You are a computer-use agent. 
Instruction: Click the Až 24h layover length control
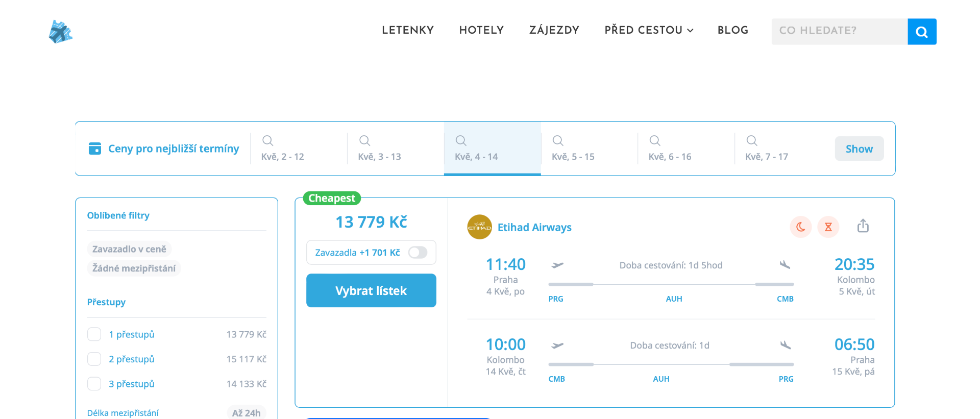coord(246,412)
